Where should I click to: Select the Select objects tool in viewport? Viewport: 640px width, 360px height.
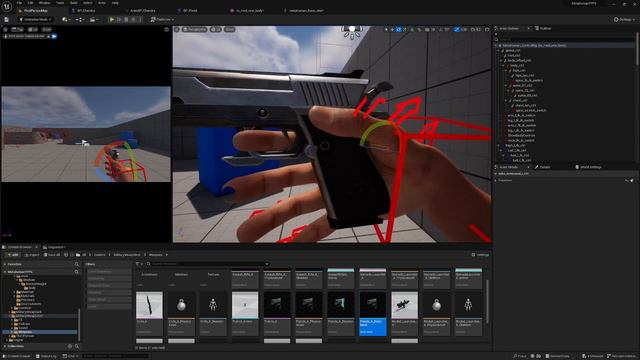pos(386,29)
